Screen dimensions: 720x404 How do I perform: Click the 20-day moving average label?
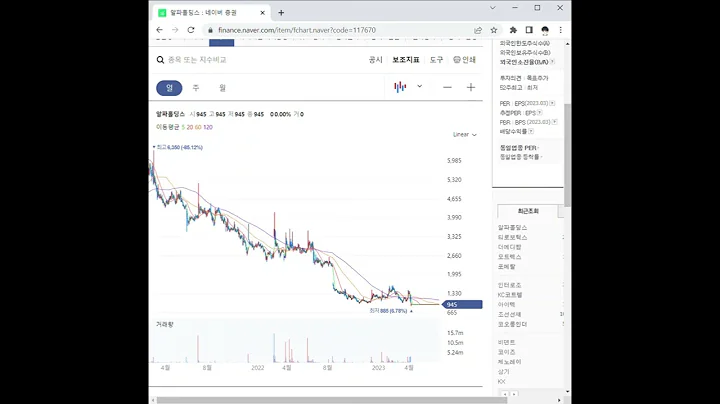[x=190, y=127]
